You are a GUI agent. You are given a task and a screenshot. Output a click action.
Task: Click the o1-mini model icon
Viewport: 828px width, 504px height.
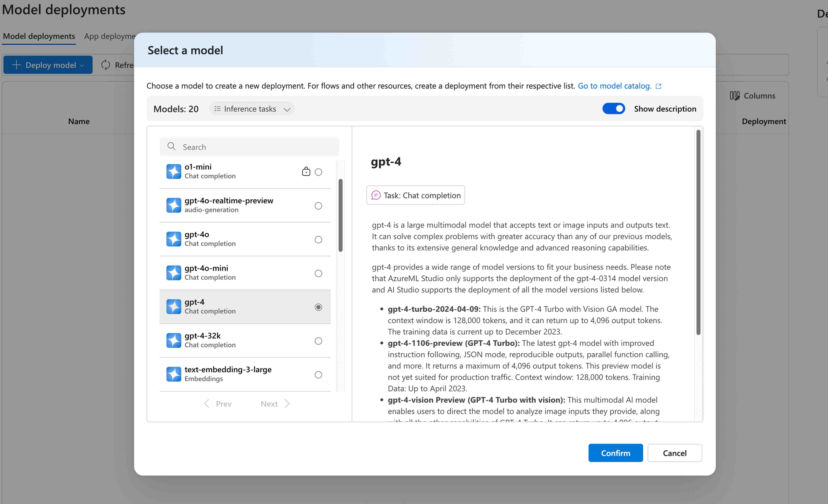[174, 172]
